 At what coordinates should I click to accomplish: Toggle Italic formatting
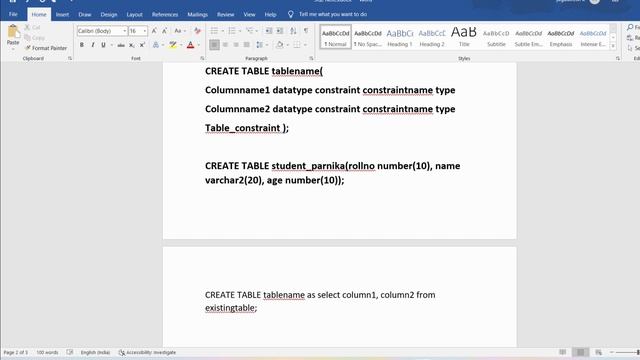pos(93,45)
